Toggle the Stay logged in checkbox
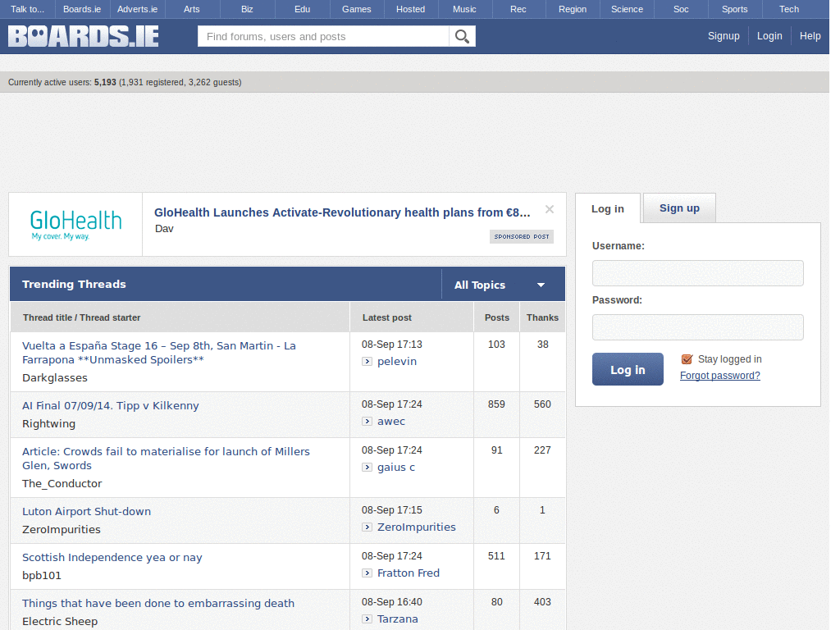Screen dimensions: 840x630 (687, 359)
